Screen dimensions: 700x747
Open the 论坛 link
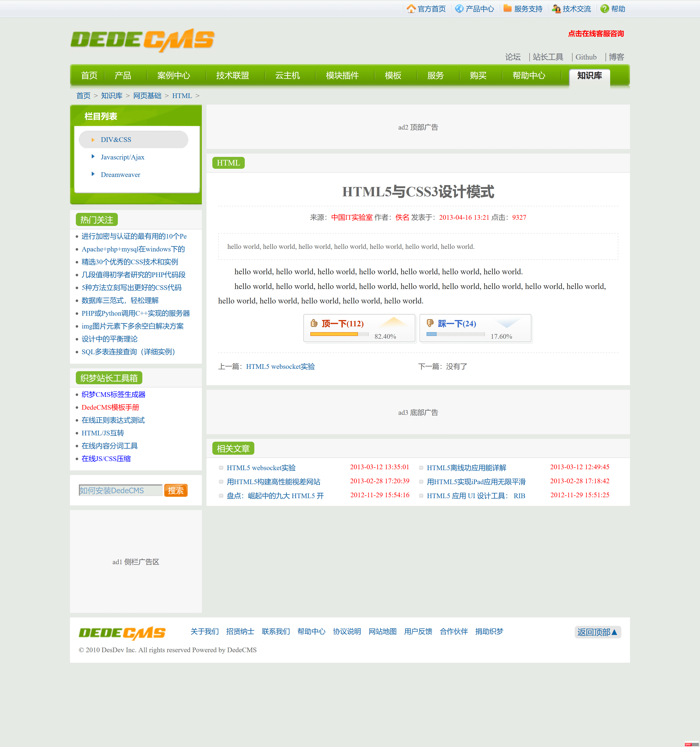pos(513,57)
